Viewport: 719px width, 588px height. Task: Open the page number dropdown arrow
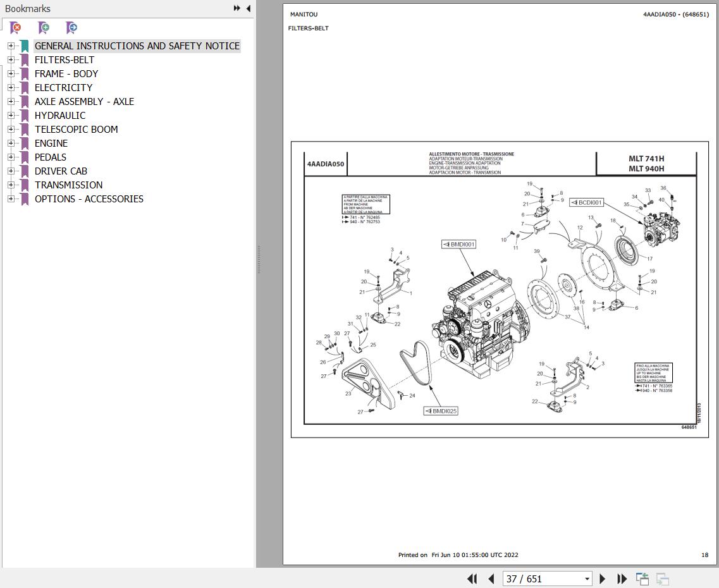coord(587,579)
